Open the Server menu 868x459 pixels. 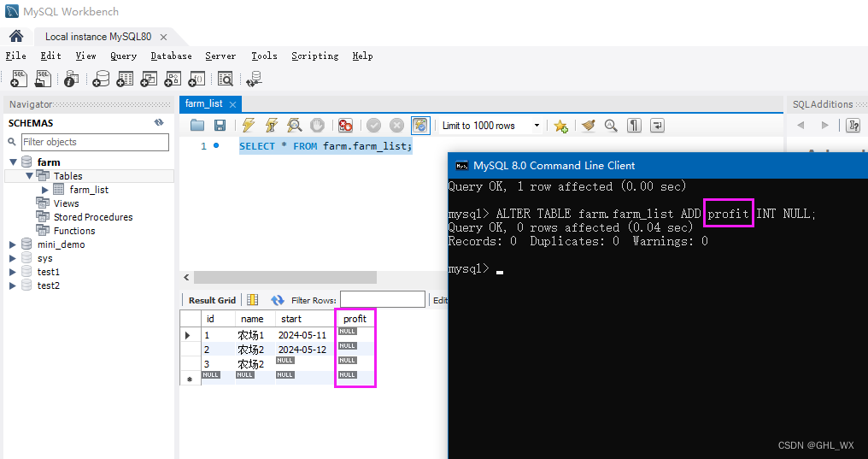(220, 56)
